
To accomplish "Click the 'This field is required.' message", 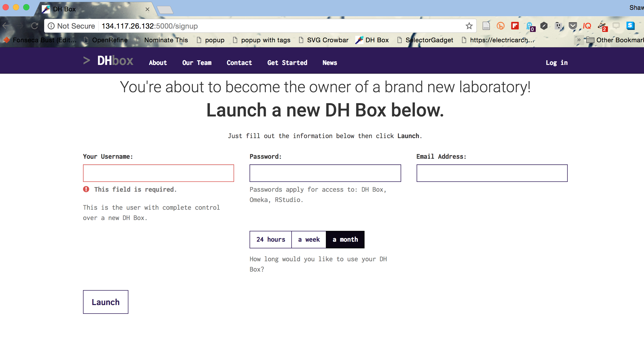I will [135, 190].
